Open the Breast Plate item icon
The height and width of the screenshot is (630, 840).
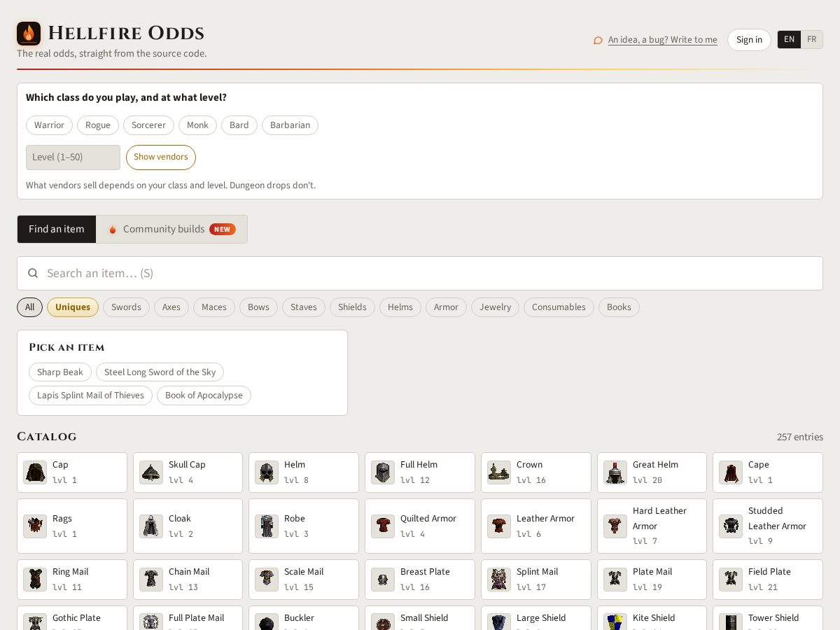(x=383, y=580)
